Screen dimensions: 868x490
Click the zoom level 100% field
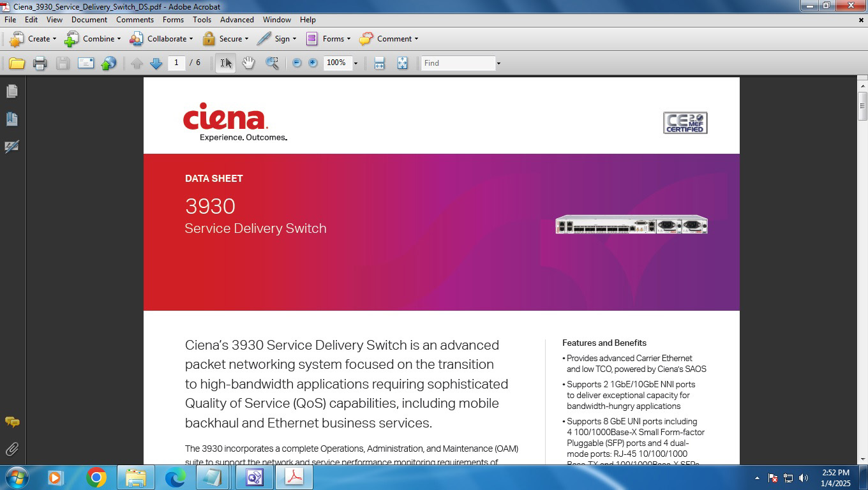[x=338, y=63]
